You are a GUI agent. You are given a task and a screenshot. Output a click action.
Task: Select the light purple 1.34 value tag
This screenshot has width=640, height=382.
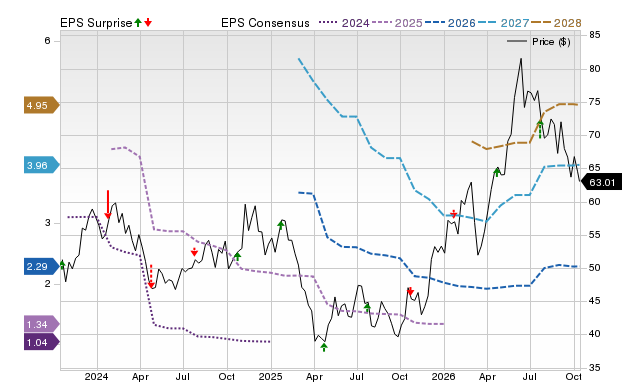41,324
